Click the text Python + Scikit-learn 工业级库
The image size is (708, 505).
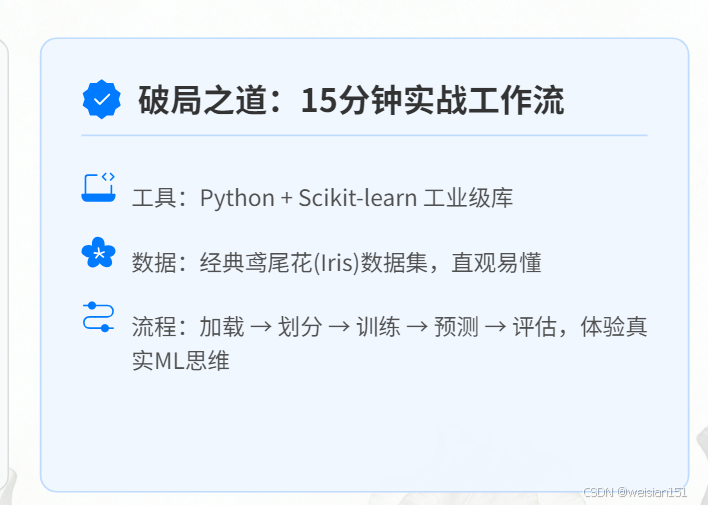click(356, 198)
